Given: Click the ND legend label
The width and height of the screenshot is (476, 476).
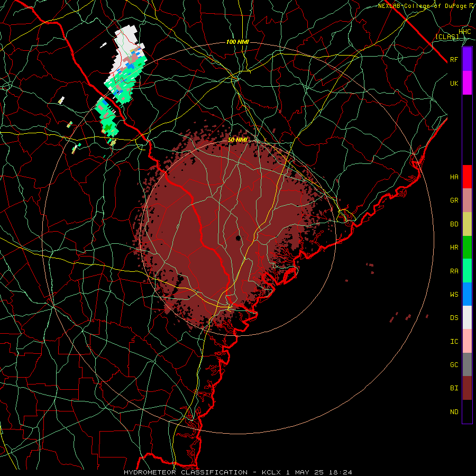Looking at the screenshot, I should (x=454, y=412).
